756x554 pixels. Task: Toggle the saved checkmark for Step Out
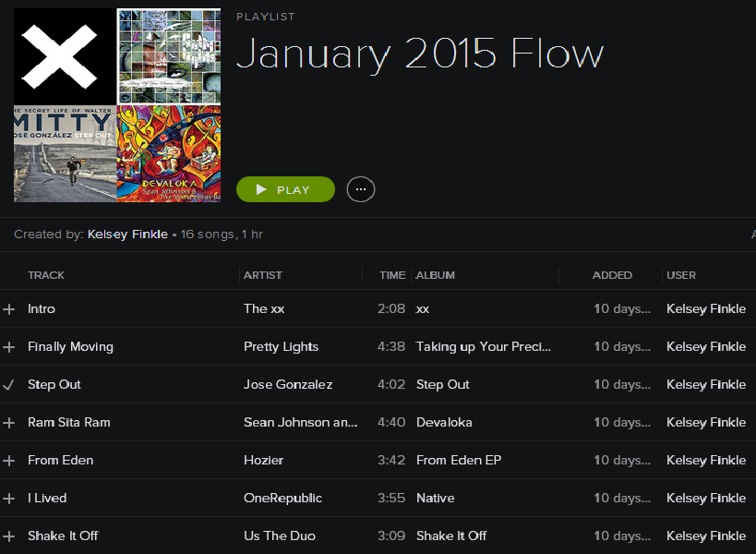pos(9,385)
